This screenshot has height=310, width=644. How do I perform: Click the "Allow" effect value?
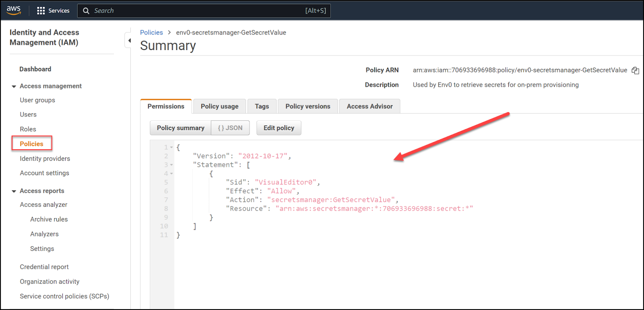[x=281, y=191]
